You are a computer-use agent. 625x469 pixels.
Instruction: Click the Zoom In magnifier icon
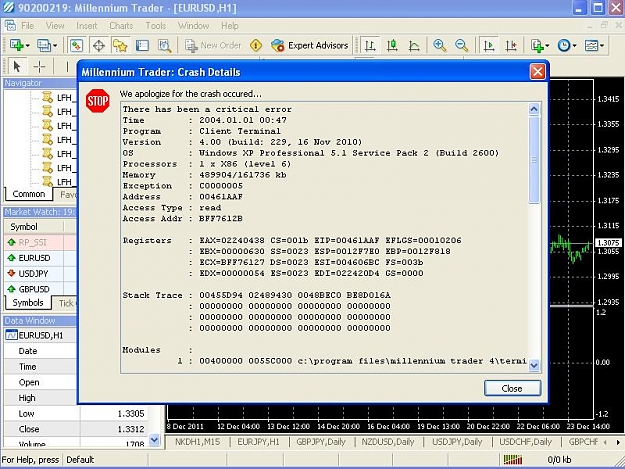pyautogui.click(x=439, y=45)
